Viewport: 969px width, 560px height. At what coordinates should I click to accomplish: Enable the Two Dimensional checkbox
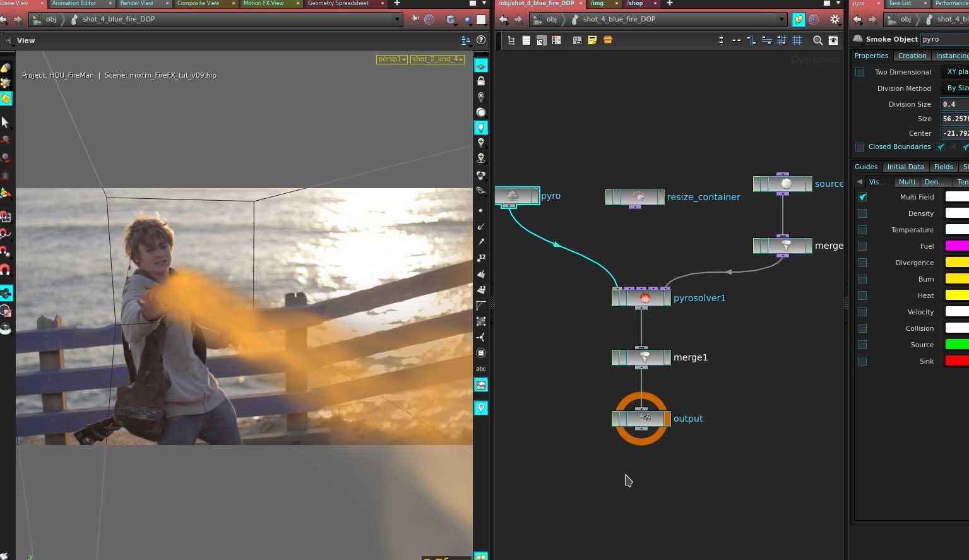pyautogui.click(x=860, y=72)
